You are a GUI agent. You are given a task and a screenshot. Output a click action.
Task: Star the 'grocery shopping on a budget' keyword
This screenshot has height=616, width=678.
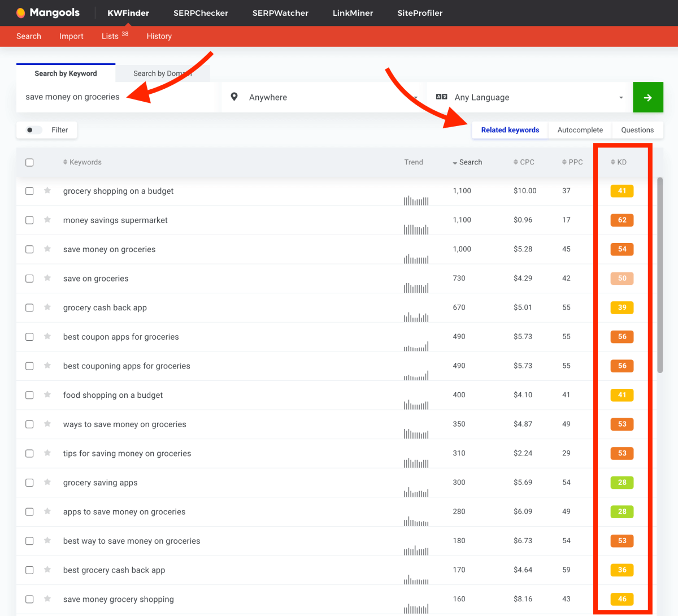point(47,191)
